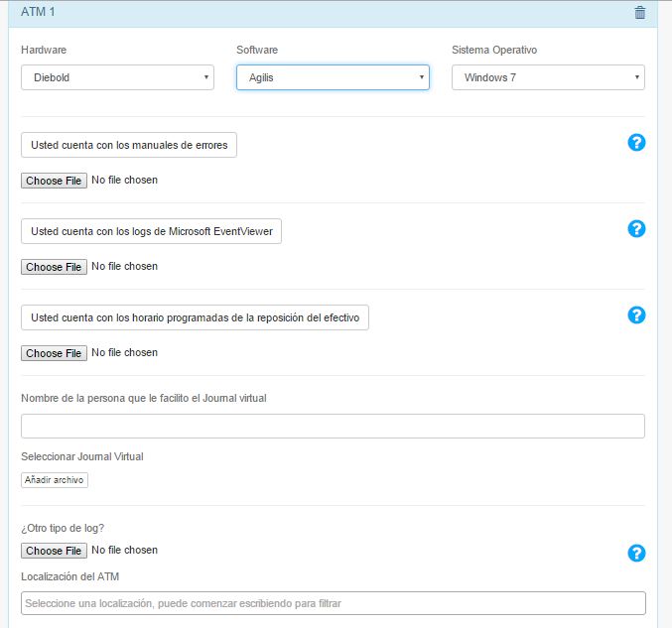Click 'Nombre de la persona' Journal label
The width and height of the screenshot is (672, 628).
pos(144,398)
